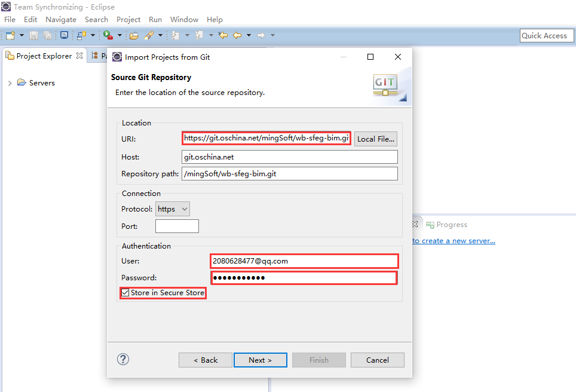Open the Protocol https dropdown

173,209
